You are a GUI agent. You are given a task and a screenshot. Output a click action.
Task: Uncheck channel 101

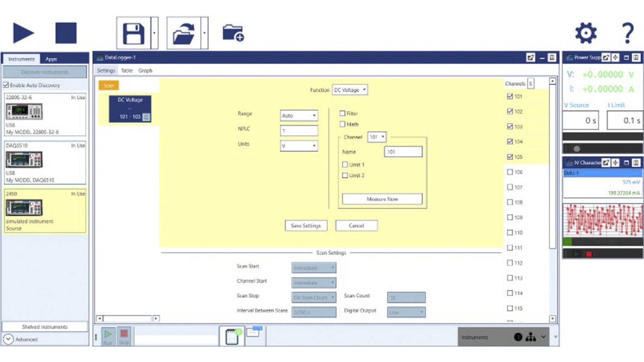[510, 96]
